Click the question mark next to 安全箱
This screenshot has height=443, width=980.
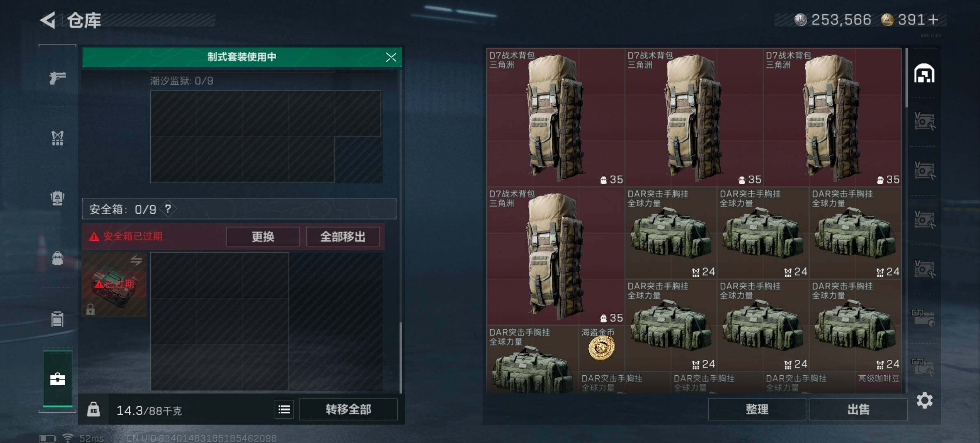point(168,209)
